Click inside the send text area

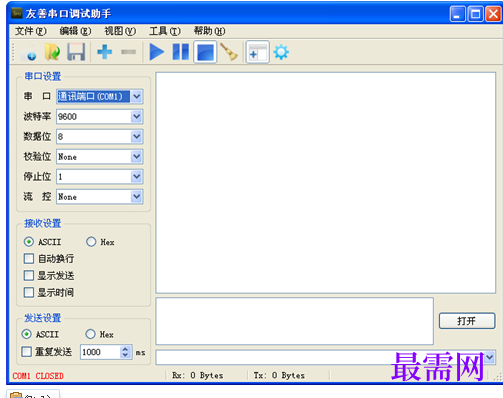click(295, 321)
